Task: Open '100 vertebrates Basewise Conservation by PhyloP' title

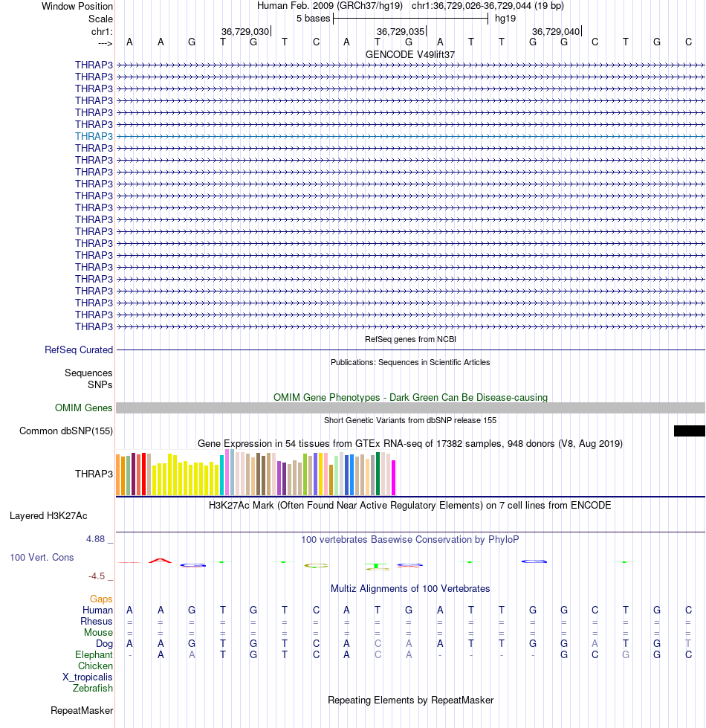Action: pos(410,540)
